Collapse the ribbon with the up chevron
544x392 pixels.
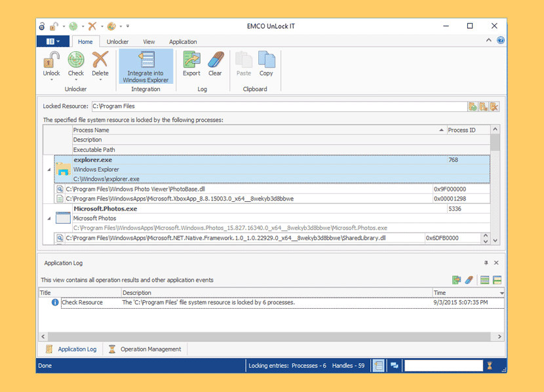(488, 40)
